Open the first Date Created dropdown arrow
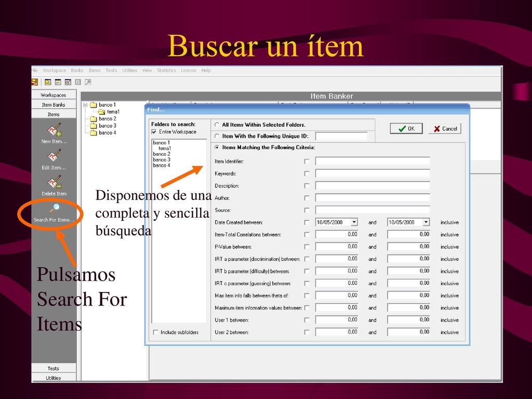 pyautogui.click(x=354, y=222)
